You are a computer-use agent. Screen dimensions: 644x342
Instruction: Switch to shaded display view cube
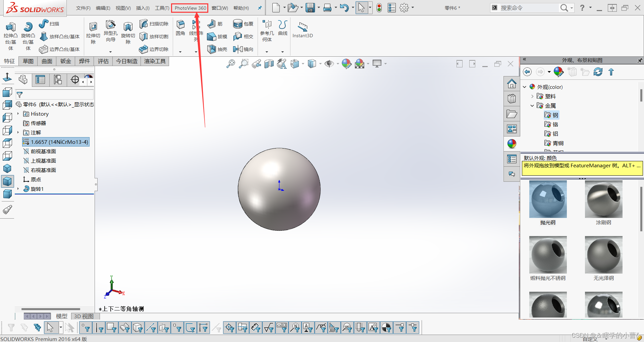(x=7, y=181)
